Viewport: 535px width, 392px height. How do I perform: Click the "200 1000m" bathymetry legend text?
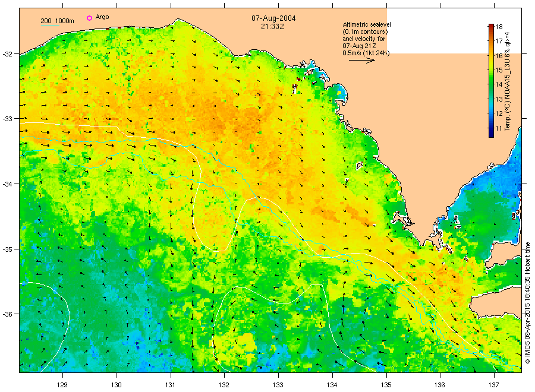[x=57, y=21]
